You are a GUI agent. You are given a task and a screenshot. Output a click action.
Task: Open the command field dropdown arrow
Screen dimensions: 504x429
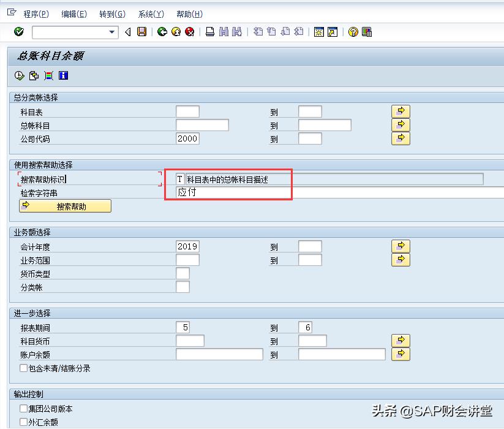point(112,32)
